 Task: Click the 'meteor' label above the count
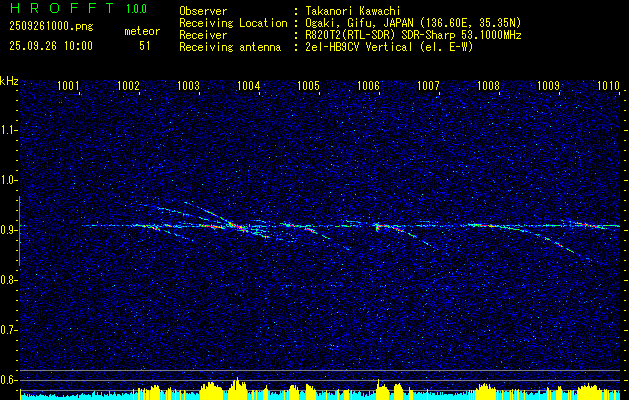[x=142, y=31]
